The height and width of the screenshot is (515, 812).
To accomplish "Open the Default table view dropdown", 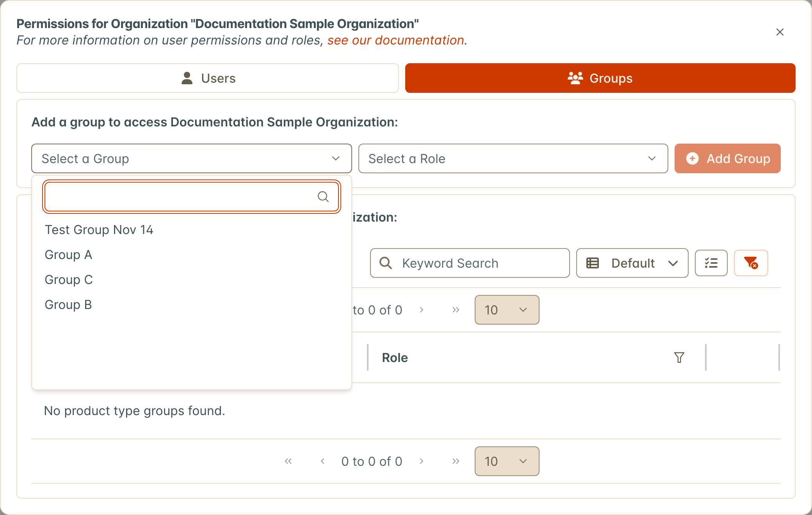I will tap(632, 263).
